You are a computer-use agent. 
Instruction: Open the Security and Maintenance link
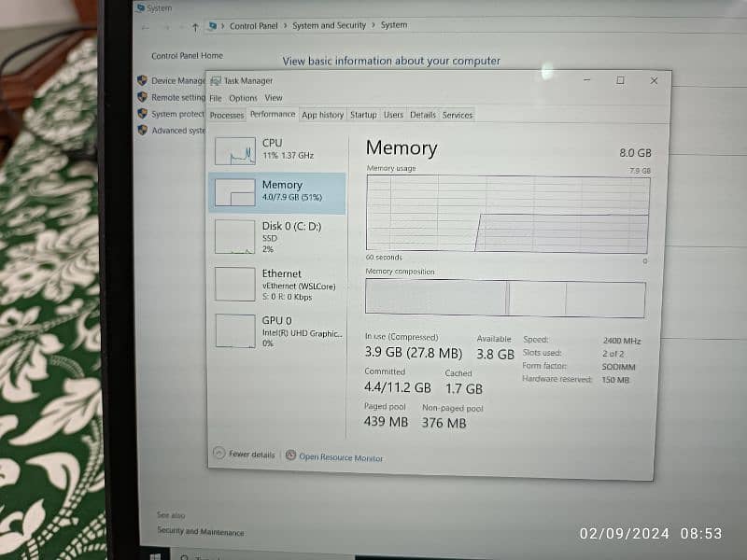click(200, 532)
